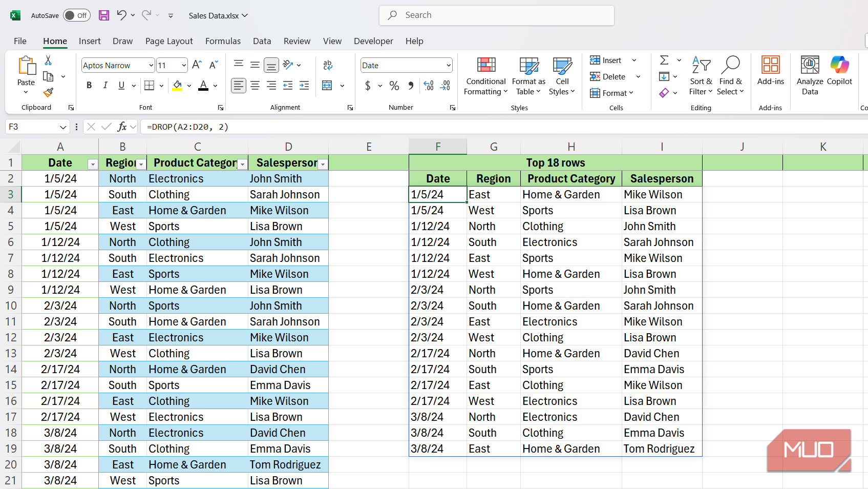Viewport: 868px width, 489px height.
Task: Open the Format as Table gallery
Action: (528, 76)
